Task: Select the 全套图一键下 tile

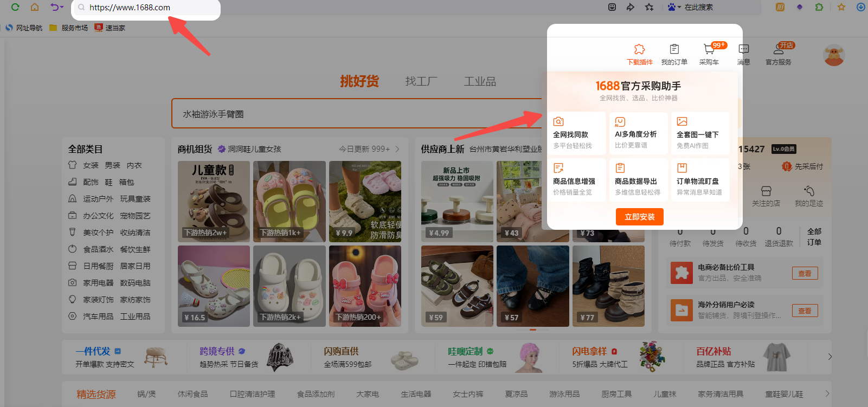Action: point(700,133)
